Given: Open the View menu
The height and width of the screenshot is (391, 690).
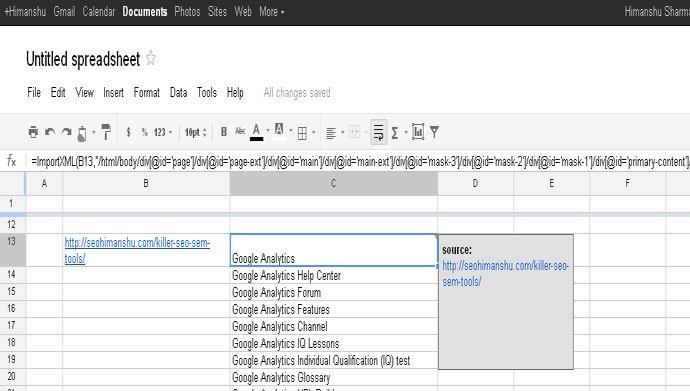Looking at the screenshot, I should [x=84, y=92].
